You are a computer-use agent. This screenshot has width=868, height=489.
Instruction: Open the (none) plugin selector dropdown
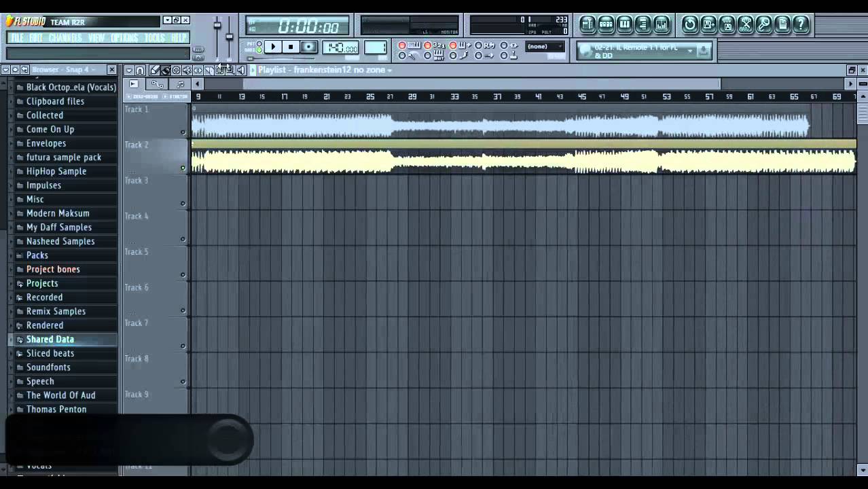[x=545, y=46]
